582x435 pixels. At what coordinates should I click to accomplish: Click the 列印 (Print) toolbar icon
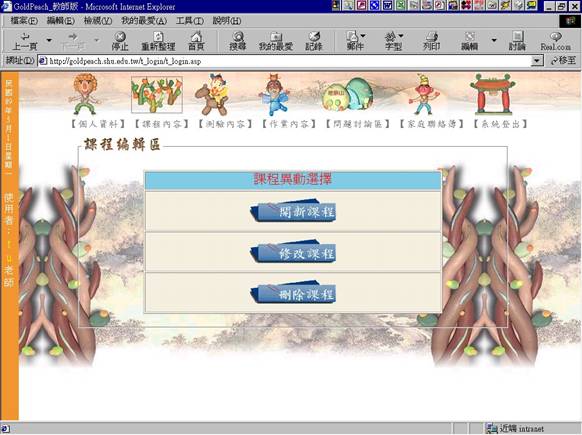pyautogui.click(x=431, y=41)
